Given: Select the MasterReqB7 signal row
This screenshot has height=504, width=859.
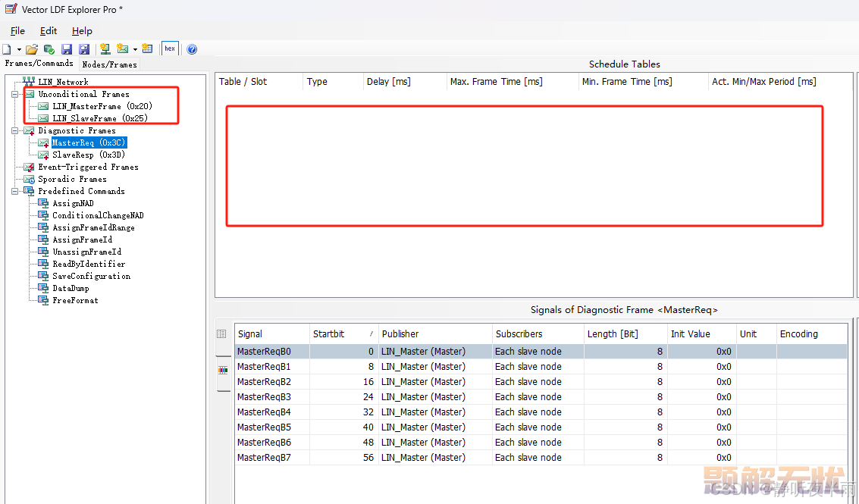Looking at the screenshot, I should [541, 458].
